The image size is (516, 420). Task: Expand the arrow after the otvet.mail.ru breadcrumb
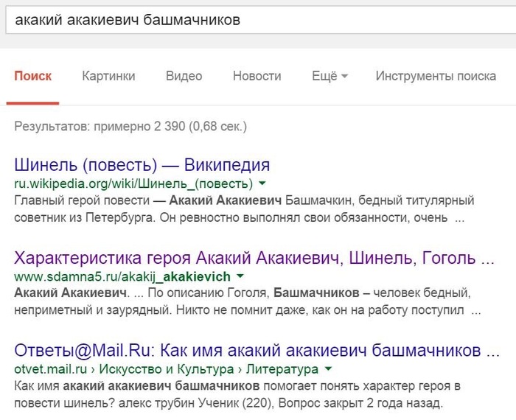click(328, 368)
